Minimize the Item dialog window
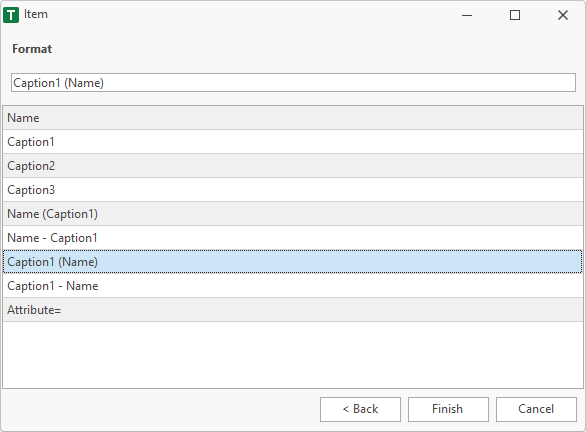 click(x=467, y=15)
